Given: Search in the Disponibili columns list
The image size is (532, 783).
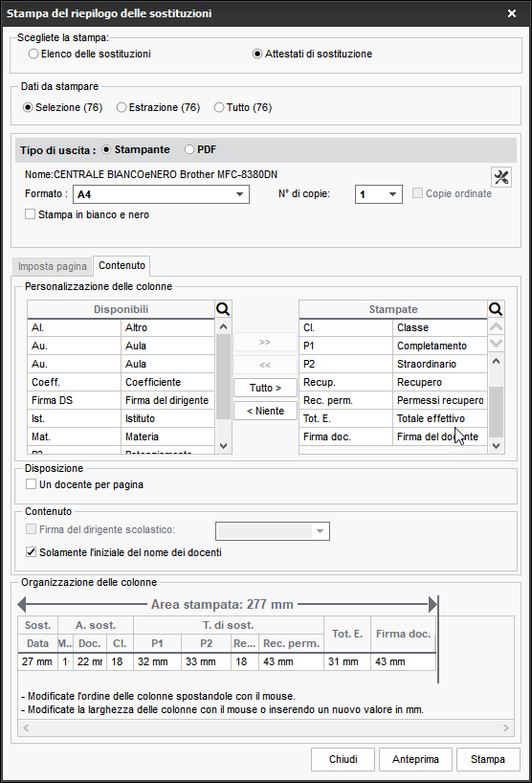Looking at the screenshot, I should 223,309.
